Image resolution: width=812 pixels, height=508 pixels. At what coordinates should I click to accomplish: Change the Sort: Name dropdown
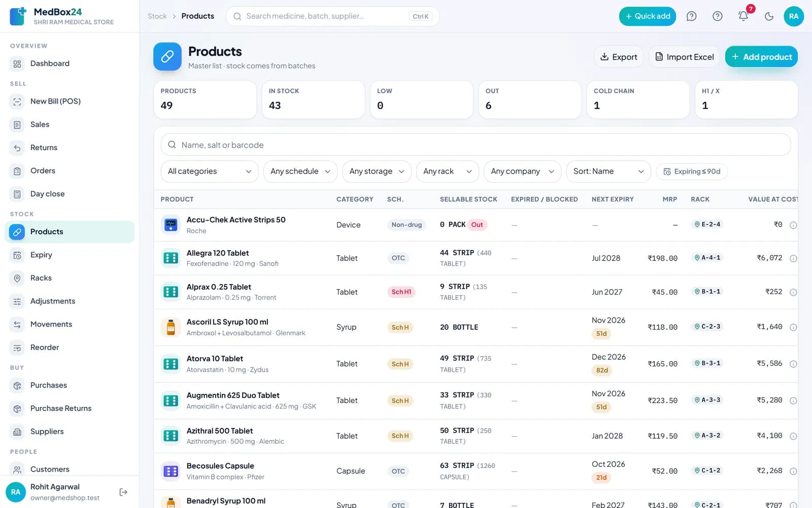point(608,171)
